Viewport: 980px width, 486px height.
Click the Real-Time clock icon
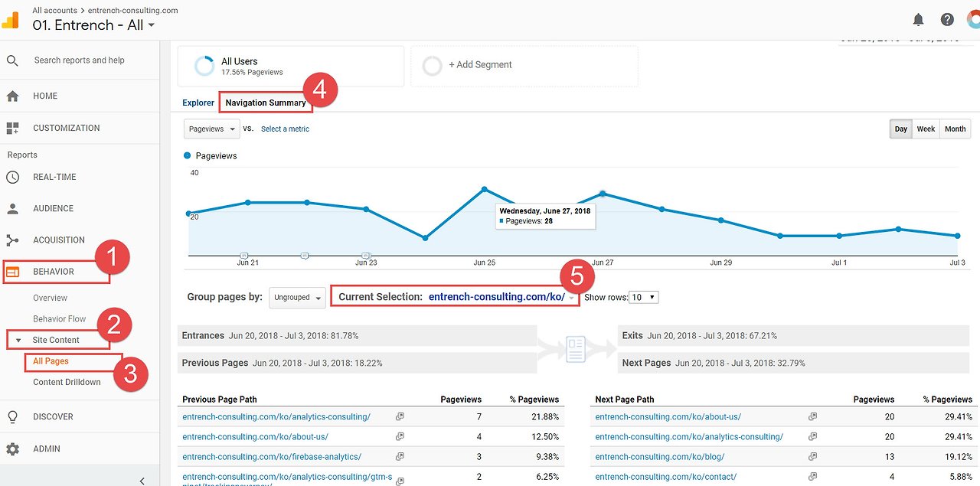pos(12,177)
